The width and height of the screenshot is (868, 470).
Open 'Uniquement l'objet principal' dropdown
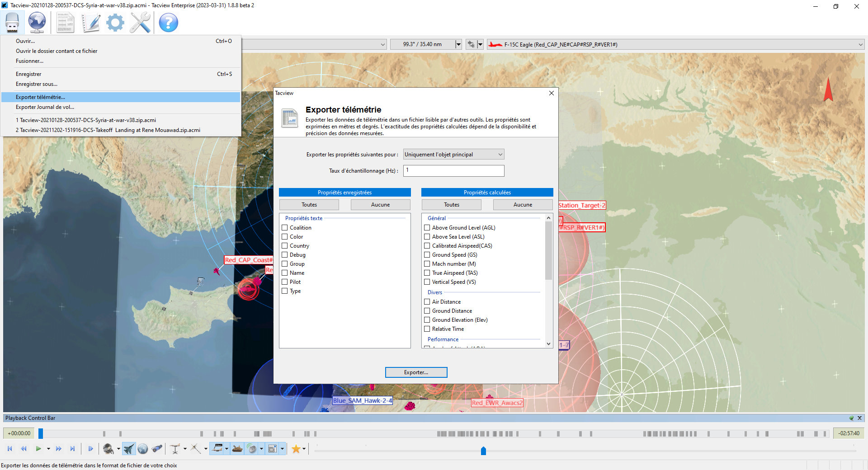click(453, 155)
